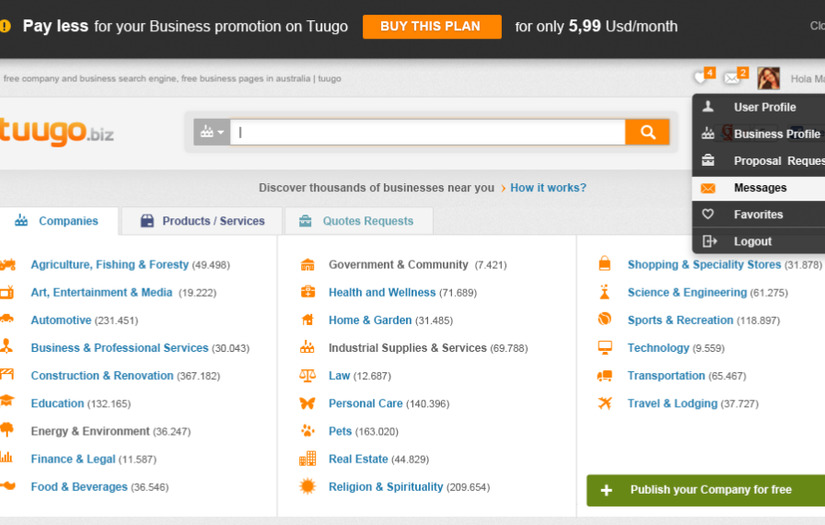The image size is (825, 525).
Task: Open Sports & Recreation category
Action: 680,320
